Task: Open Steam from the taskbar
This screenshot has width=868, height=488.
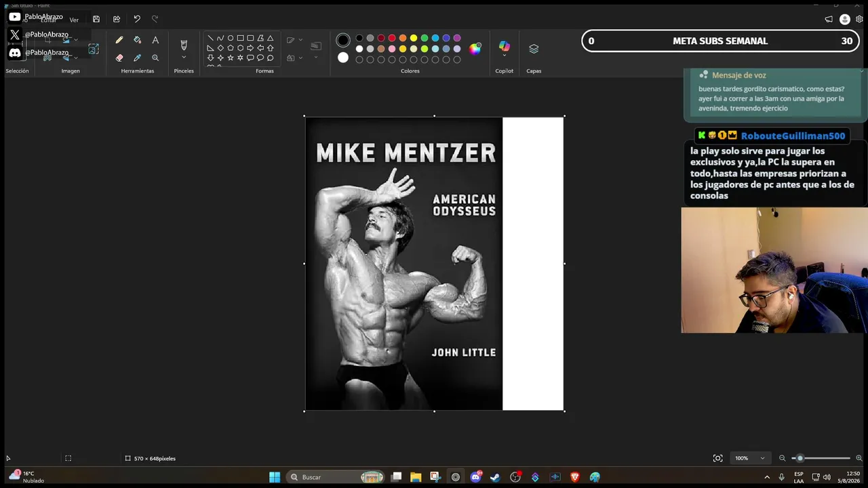Action: [x=496, y=477]
